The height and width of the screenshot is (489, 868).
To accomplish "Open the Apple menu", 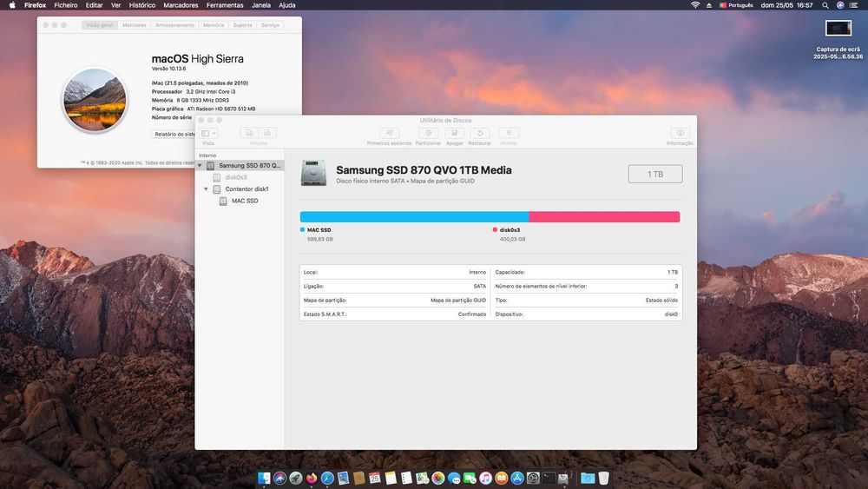I will point(12,5).
